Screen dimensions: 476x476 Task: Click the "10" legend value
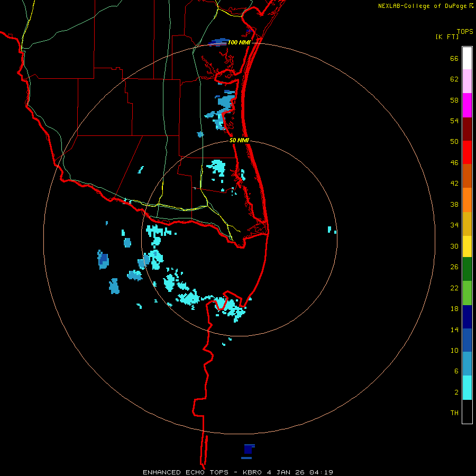tap(454, 351)
